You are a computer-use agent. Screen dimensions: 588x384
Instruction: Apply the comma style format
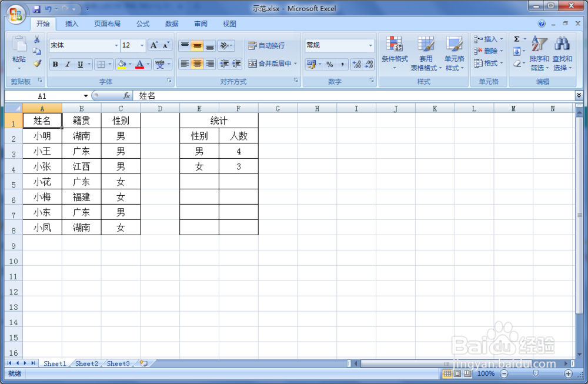coord(342,64)
